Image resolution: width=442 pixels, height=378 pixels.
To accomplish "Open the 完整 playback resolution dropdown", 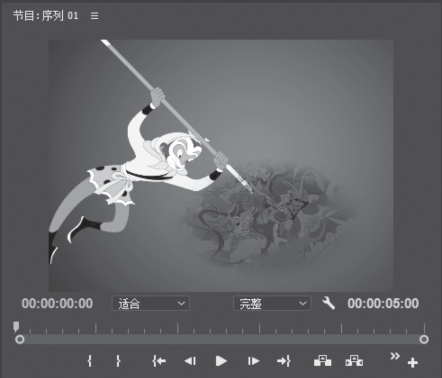I will [272, 303].
